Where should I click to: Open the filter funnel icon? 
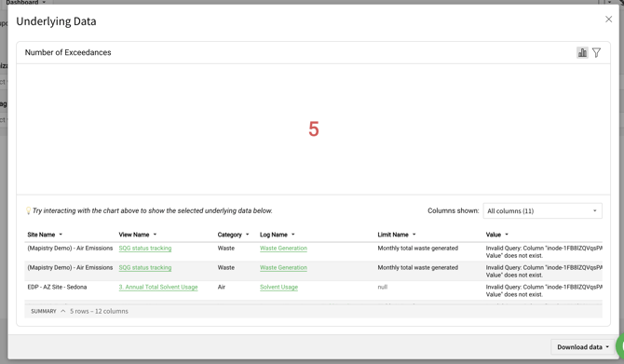pyautogui.click(x=596, y=52)
